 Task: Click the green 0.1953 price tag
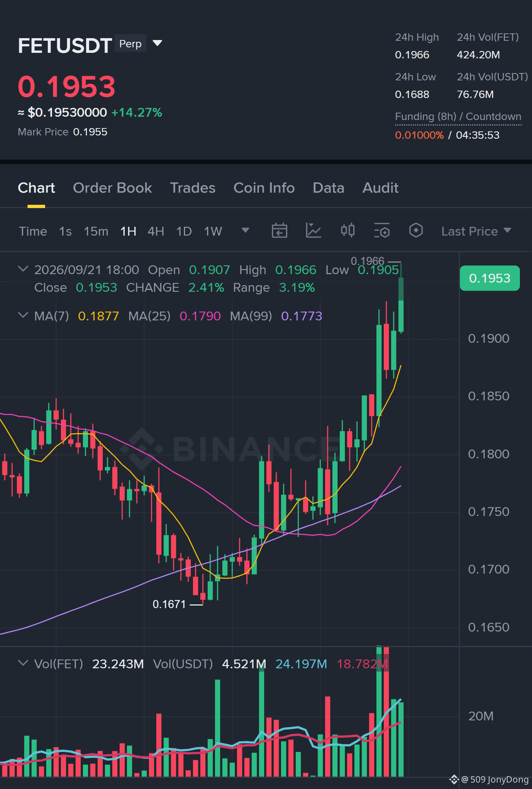489,278
